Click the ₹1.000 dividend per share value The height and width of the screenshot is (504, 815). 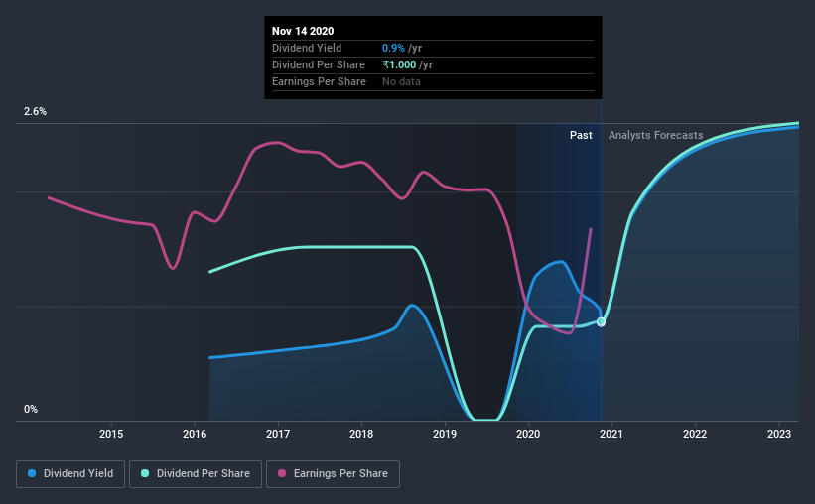point(399,64)
